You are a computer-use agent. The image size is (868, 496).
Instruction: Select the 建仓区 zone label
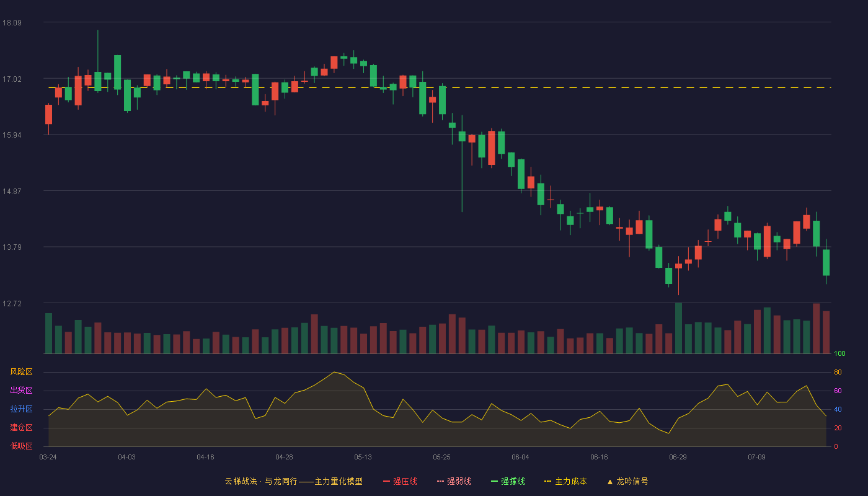(21, 428)
